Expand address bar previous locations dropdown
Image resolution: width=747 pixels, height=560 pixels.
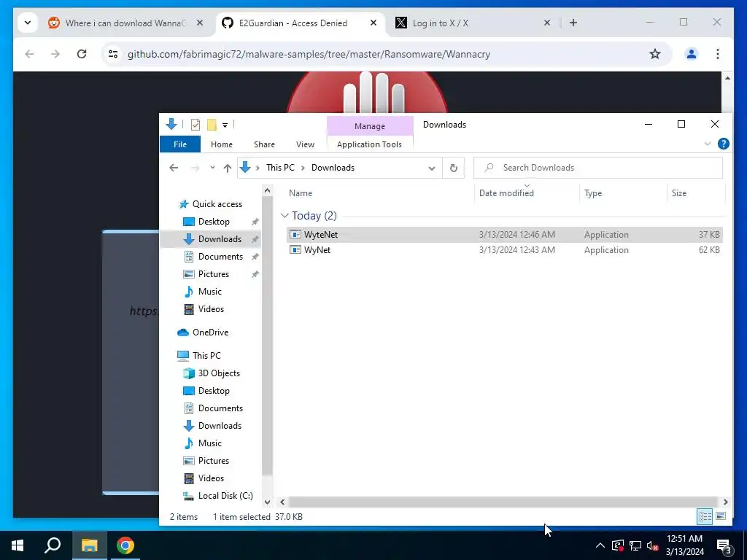(x=432, y=168)
